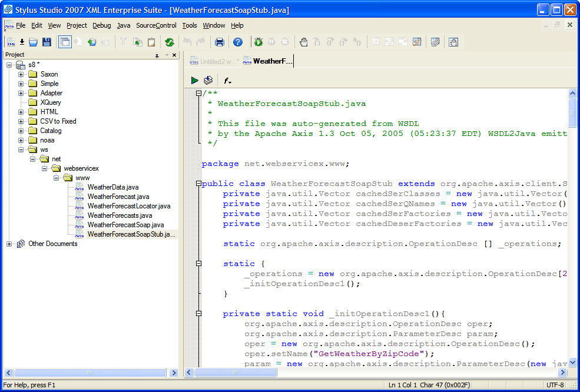580x392 pixels.
Task: Click the Paste clipboard icon
Action: pos(151,42)
